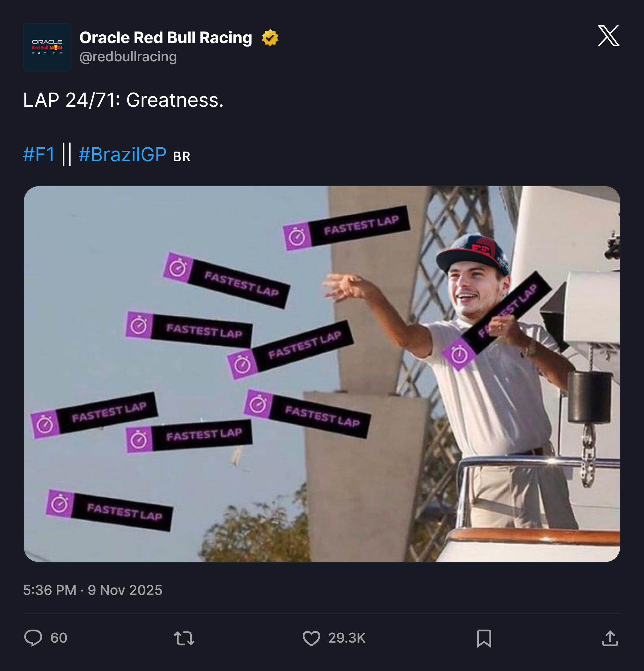Click the topmost FASTEST LAP banner in image
This screenshot has width=644, height=671.
coord(346,228)
